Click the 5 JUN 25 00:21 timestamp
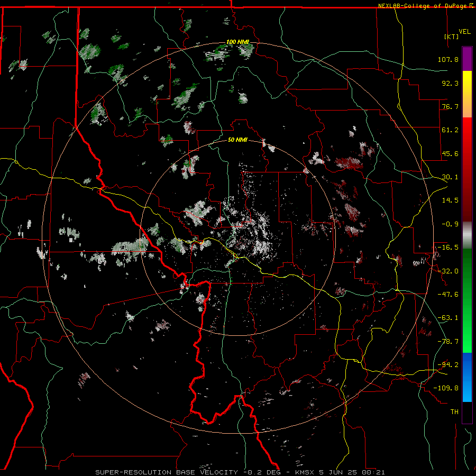 (352, 472)
